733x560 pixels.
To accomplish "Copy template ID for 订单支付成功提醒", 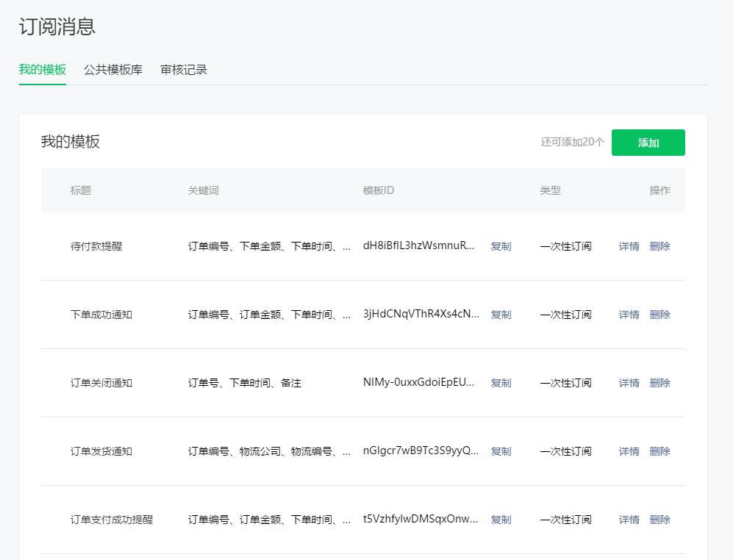I will click(x=501, y=520).
